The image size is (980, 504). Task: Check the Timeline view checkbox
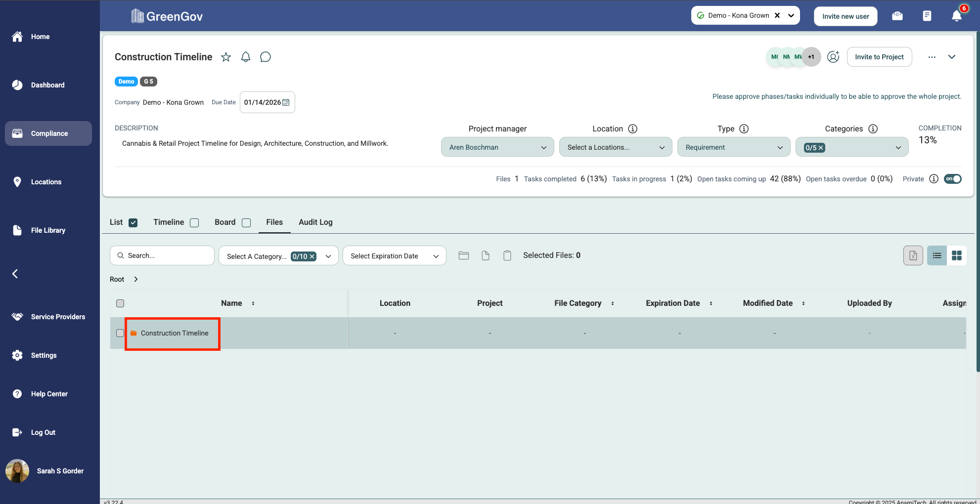point(194,223)
